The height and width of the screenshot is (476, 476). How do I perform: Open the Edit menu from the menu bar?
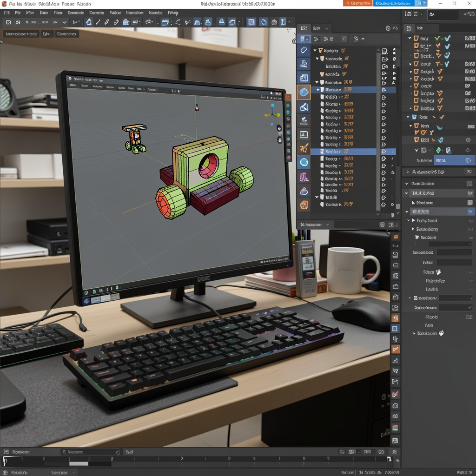18,13
